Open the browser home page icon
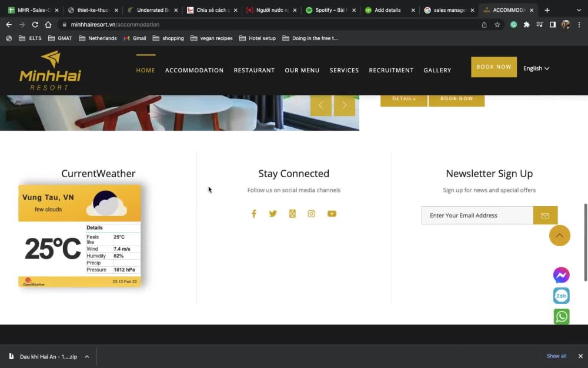The width and height of the screenshot is (588, 368). [x=48, y=24]
